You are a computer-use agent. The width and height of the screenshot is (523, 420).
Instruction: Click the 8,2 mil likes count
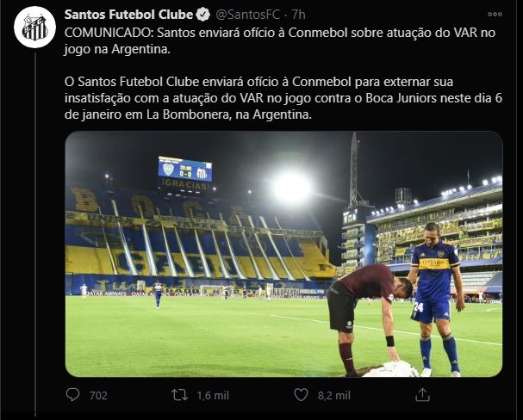click(x=333, y=395)
